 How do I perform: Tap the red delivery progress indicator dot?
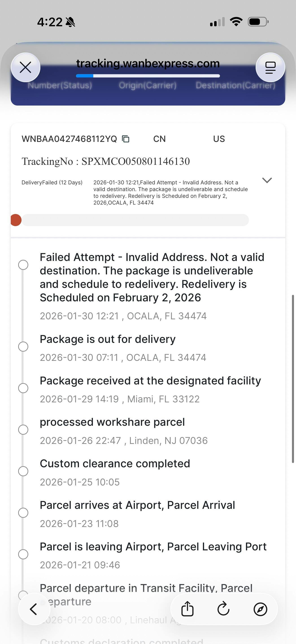[16, 220]
